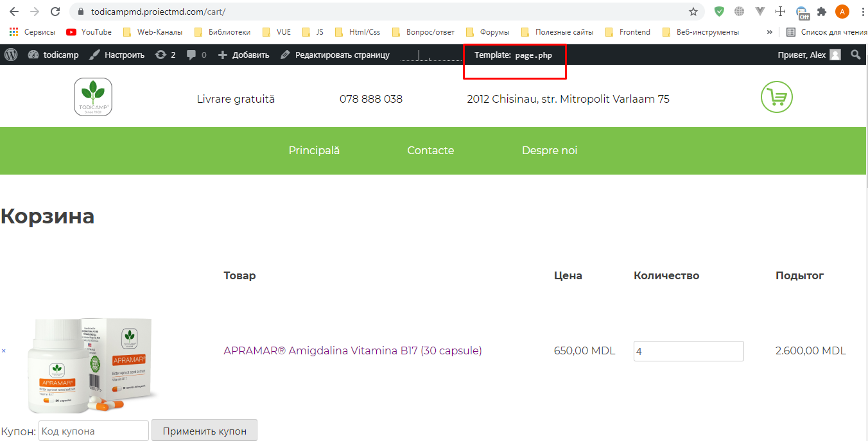The image size is (868, 441).
Task: Open the green shopping cart icon
Action: (777, 97)
